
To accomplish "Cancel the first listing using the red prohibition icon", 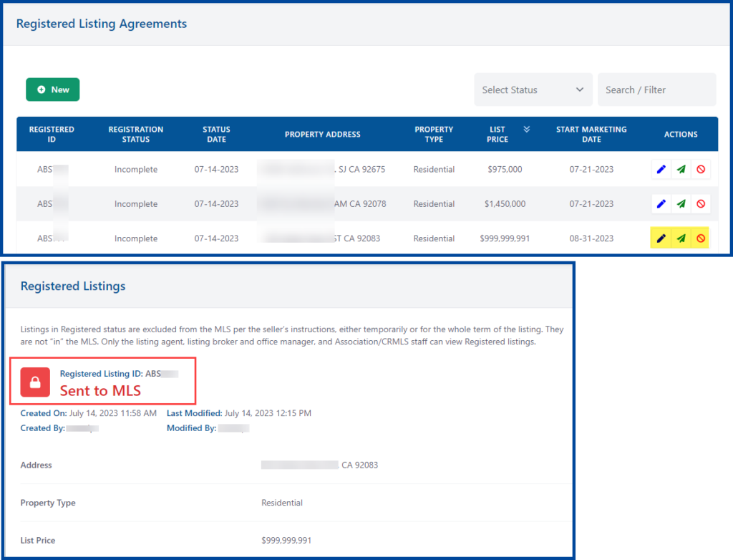I will pyautogui.click(x=701, y=169).
